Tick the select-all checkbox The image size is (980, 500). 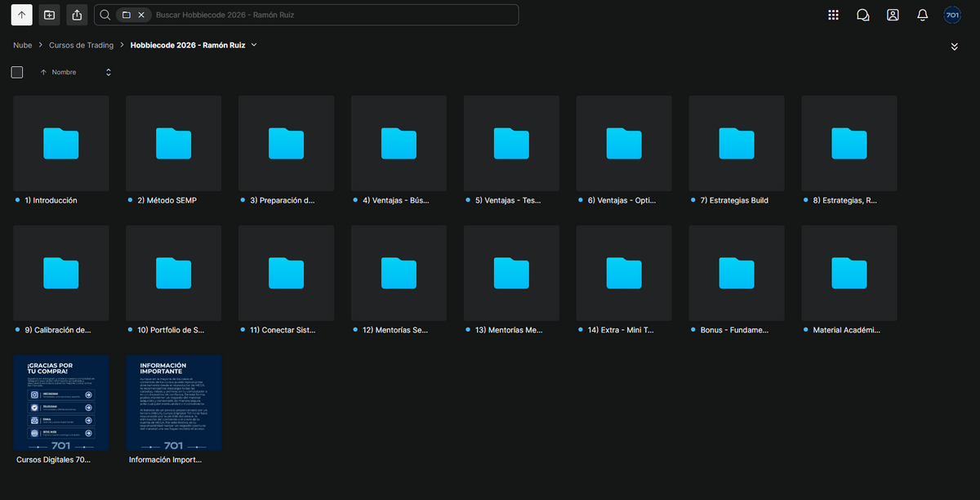(17, 72)
